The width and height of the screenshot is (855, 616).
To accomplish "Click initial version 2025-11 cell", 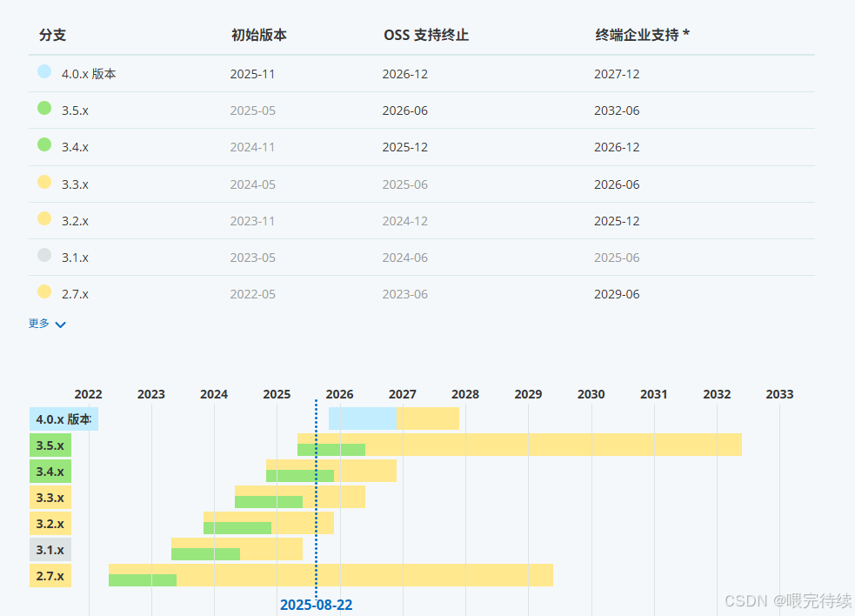I will click(x=252, y=74).
